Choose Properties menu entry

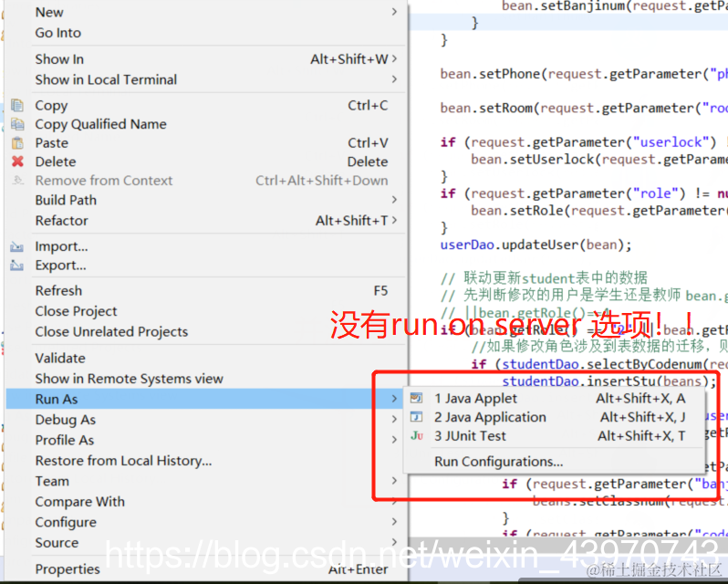tap(206, 568)
